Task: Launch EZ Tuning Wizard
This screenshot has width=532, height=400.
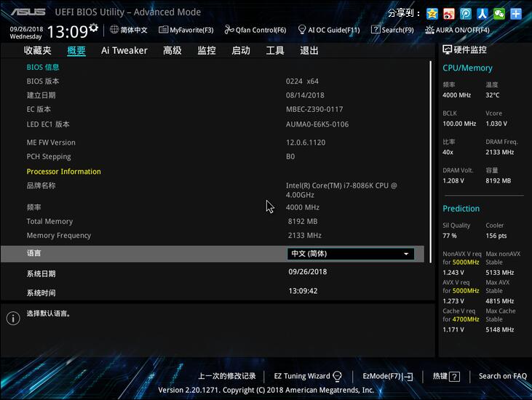Action: click(x=308, y=376)
